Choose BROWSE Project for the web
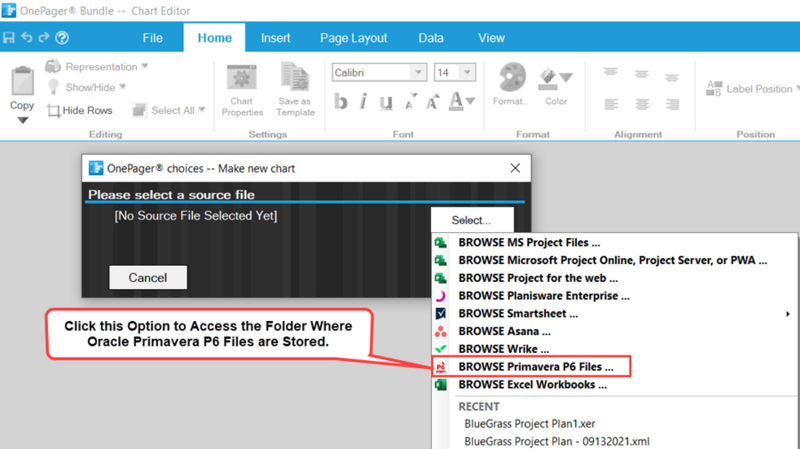Viewport: 800px width, 449px height. (614, 278)
